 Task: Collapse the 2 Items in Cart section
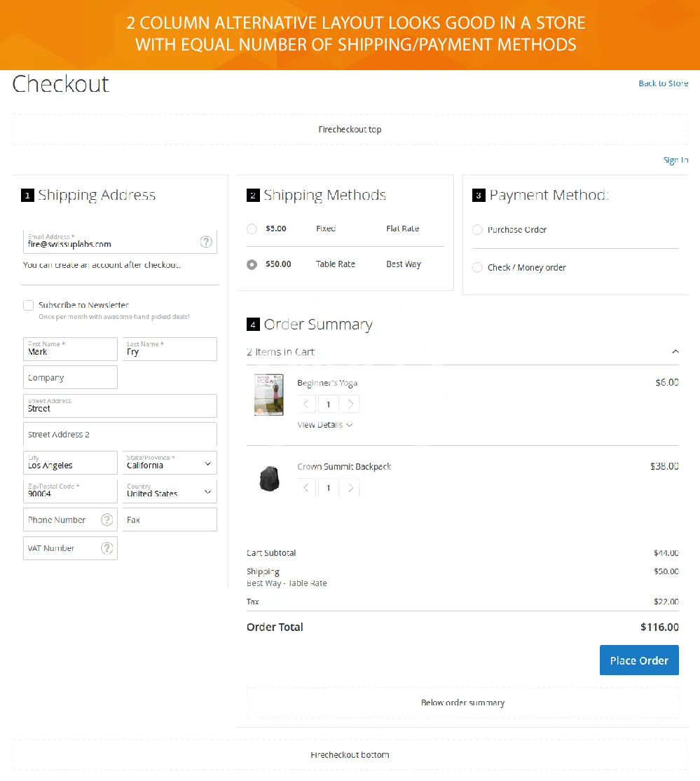[675, 352]
